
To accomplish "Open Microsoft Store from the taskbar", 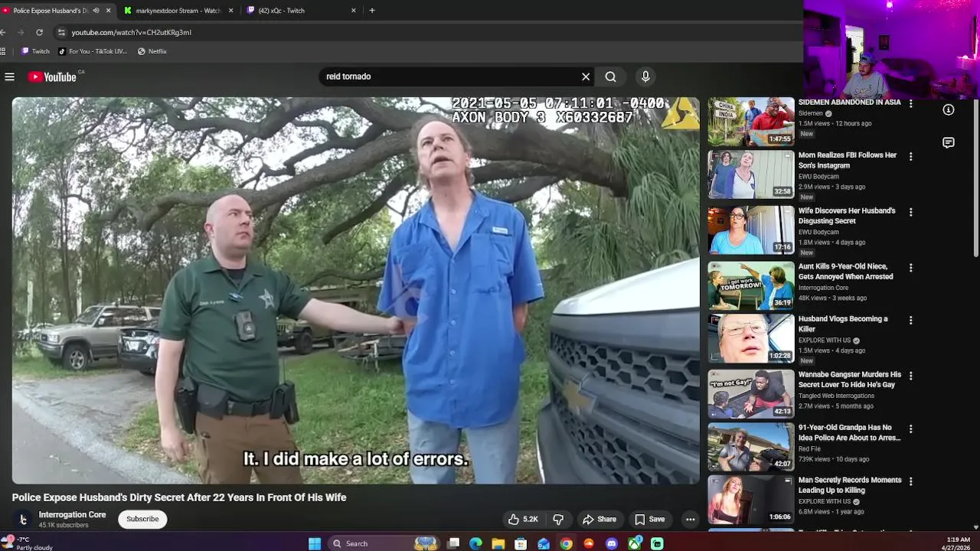I will [x=521, y=543].
